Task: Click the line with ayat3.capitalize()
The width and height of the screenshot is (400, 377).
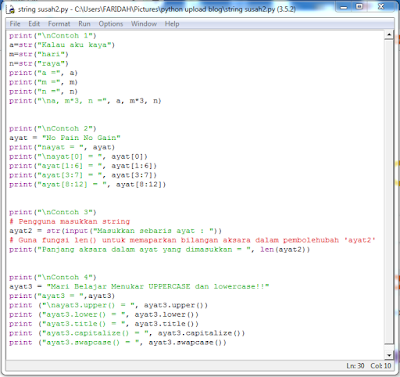Action: point(127,333)
